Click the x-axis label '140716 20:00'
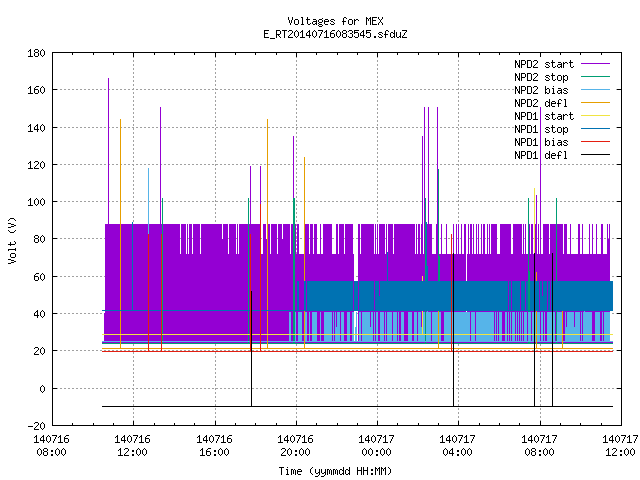The width and height of the screenshot is (640, 480). point(296,446)
